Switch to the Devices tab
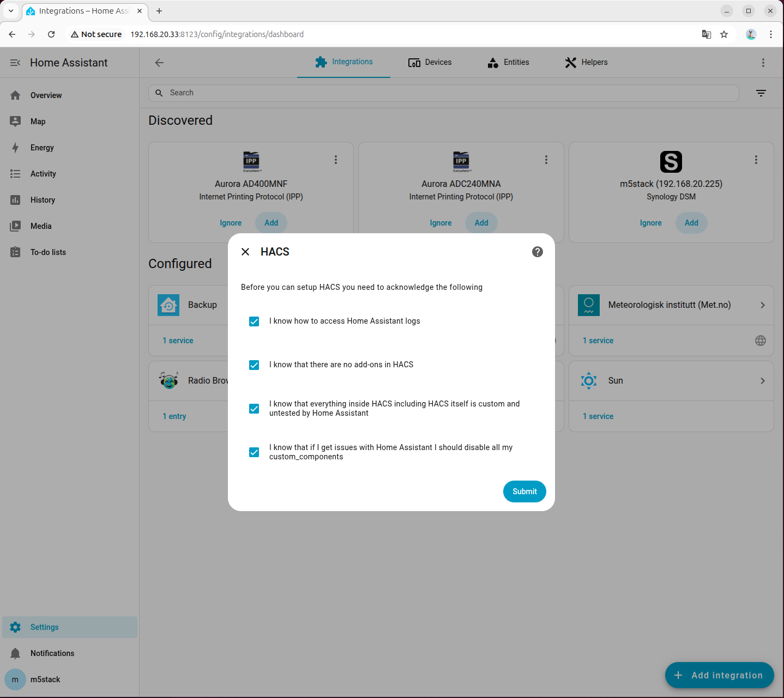Image resolution: width=784 pixels, height=698 pixels. [x=430, y=63]
